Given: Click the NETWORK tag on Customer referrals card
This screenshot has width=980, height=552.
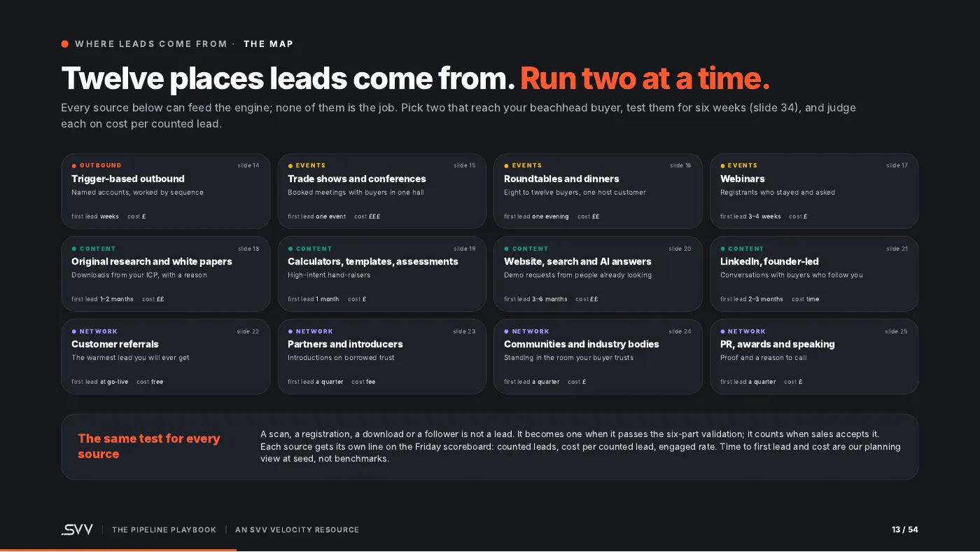Looking at the screenshot, I should 94,331.
